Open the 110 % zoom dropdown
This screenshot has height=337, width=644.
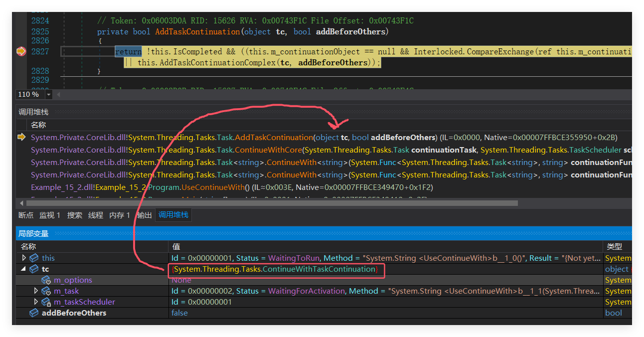click(49, 95)
